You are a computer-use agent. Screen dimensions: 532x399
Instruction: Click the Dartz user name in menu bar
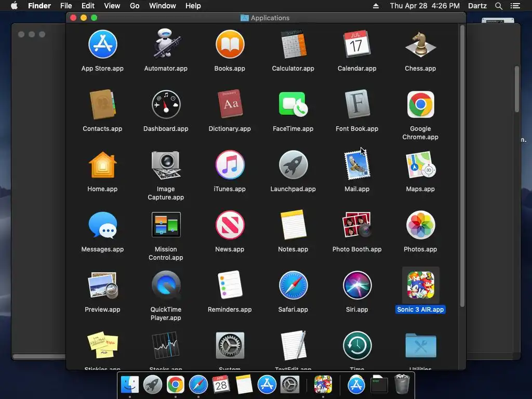(x=477, y=6)
